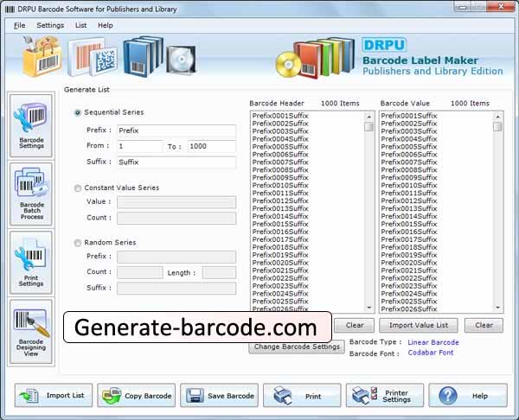Click the blue books banner icon
Image resolution: width=519 pixels, height=420 pixels.
pos(143,56)
